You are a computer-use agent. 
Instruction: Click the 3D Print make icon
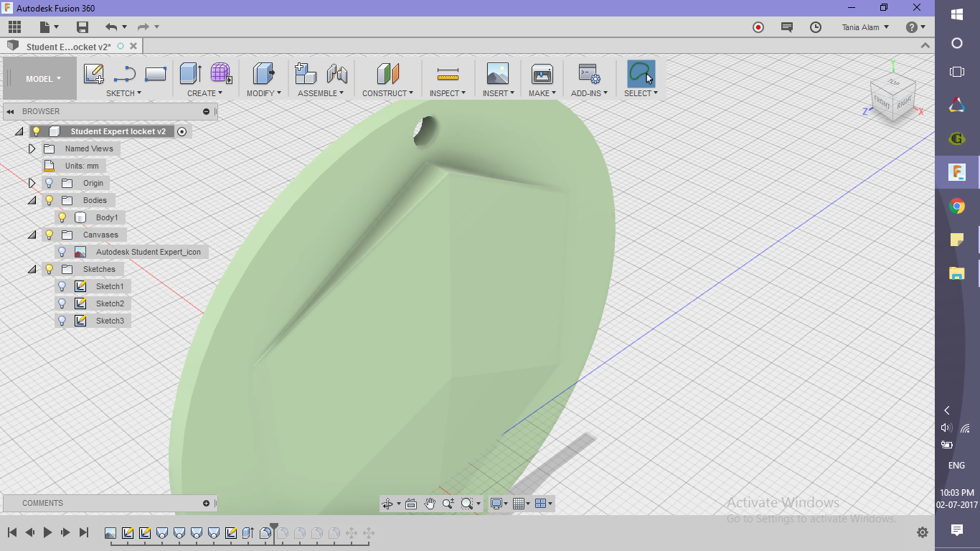click(x=542, y=73)
